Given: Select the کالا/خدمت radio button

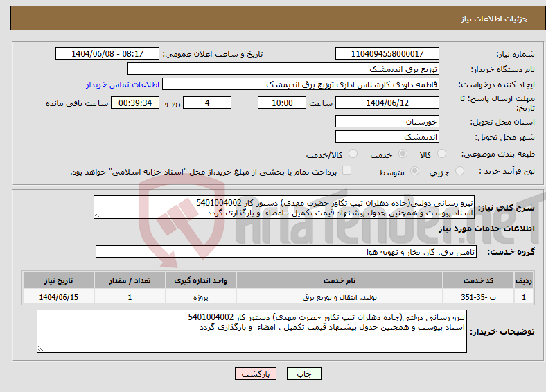Looking at the screenshot, I should [353, 154].
